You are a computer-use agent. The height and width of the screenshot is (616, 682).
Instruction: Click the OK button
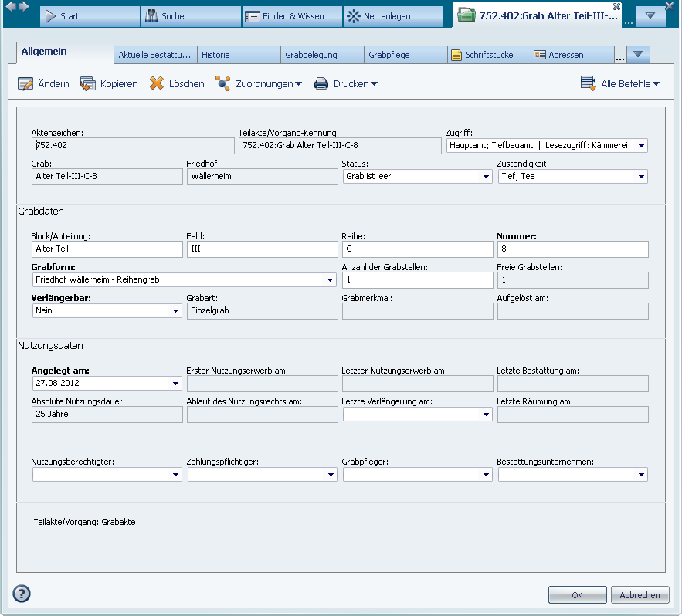tap(577, 595)
